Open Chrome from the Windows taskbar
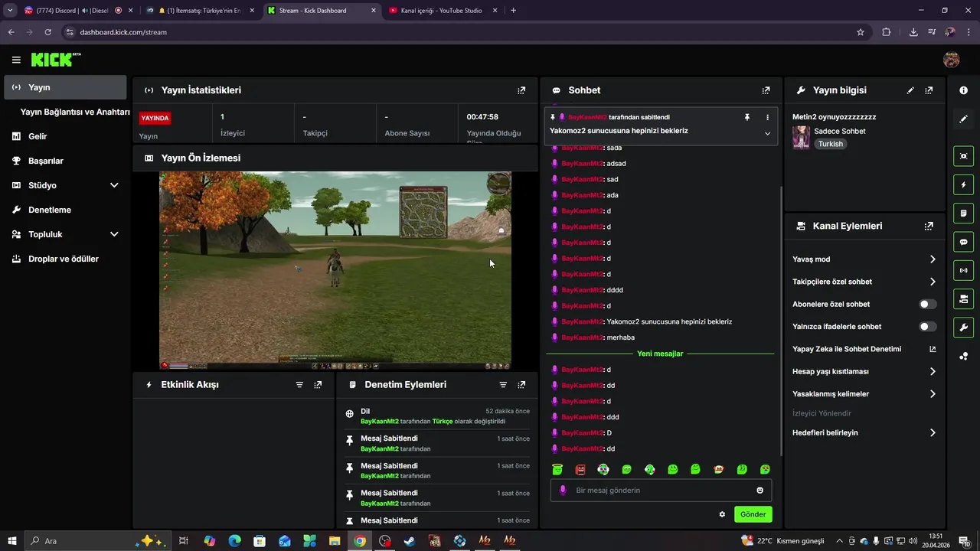Viewport: 980px width, 551px height. click(x=360, y=541)
